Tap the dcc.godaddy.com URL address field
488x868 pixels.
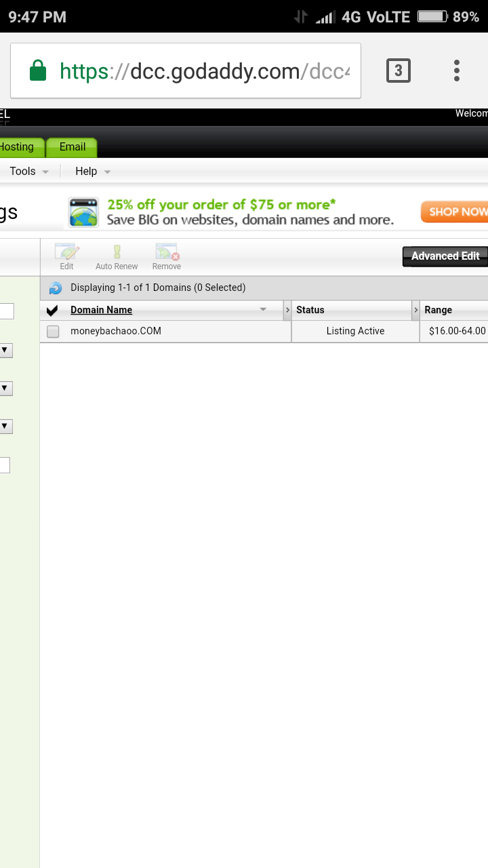(203, 71)
